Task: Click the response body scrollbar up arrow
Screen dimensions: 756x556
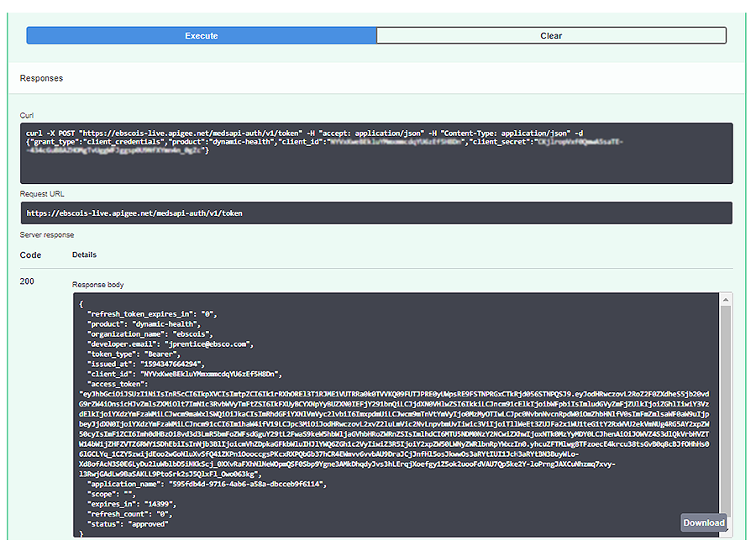Action: pyautogui.click(x=727, y=298)
